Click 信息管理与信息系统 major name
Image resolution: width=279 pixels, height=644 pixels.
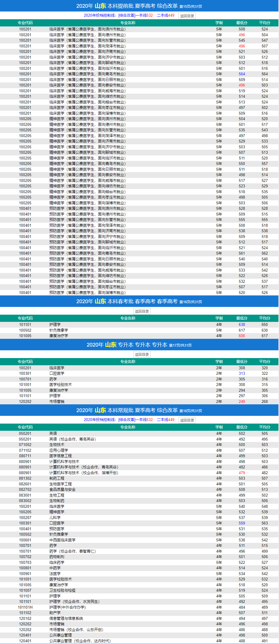coord(66,618)
